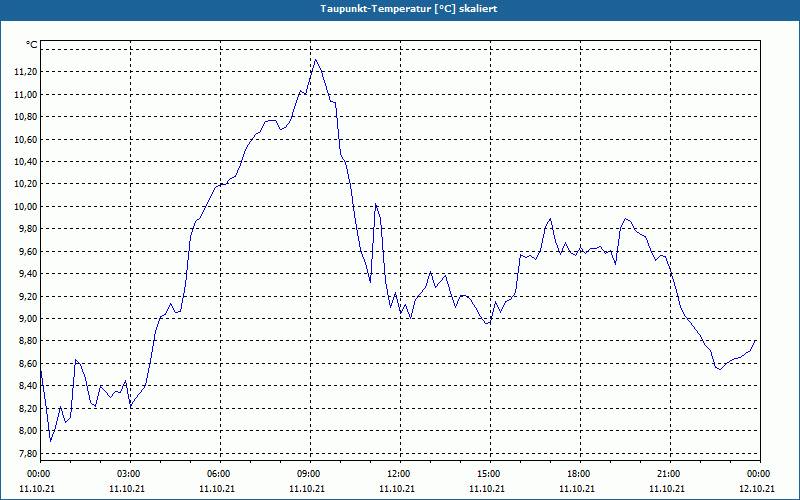Click the "11.10.21" date beneath 03:00

click(127, 489)
